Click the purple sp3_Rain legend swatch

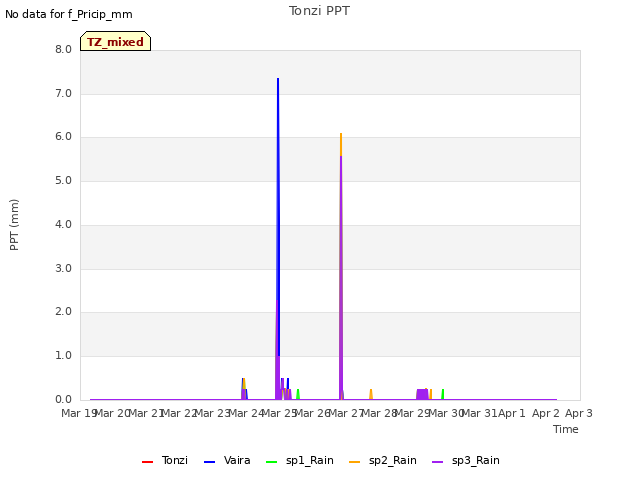click(438, 462)
